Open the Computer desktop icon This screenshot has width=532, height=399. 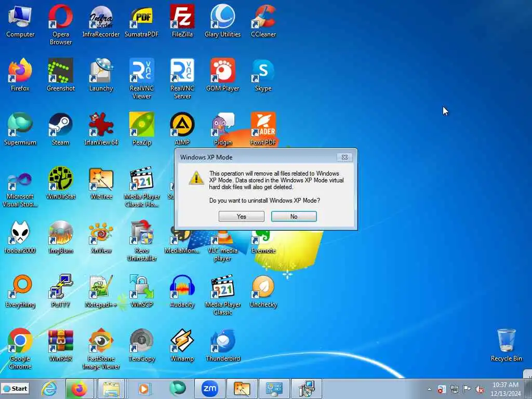[20, 21]
